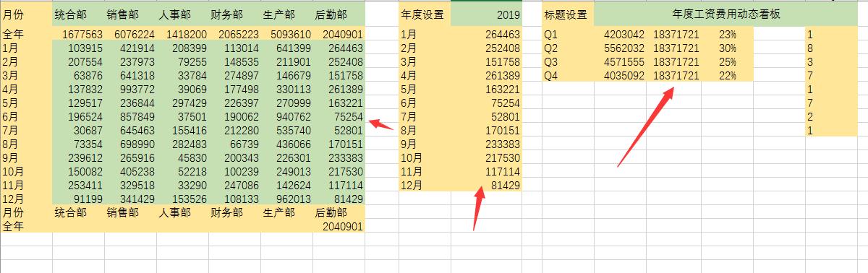Pick the cell containing 239612

79,157
